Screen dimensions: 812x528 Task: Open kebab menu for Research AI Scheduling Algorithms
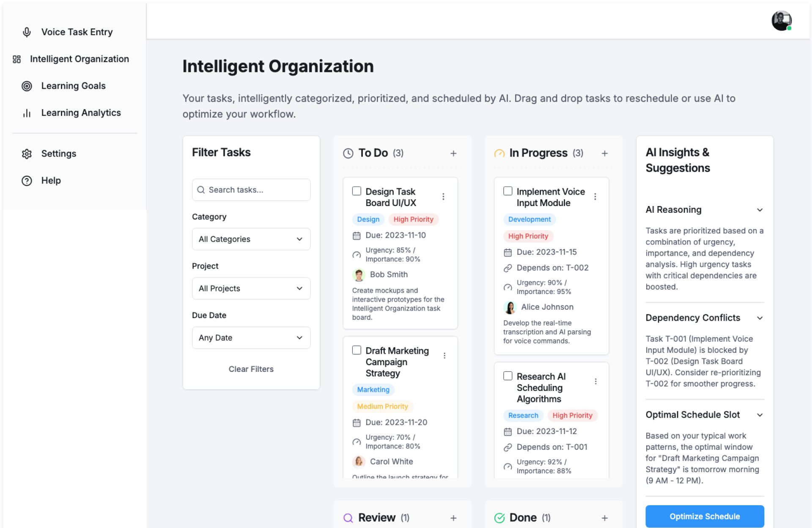click(x=595, y=382)
